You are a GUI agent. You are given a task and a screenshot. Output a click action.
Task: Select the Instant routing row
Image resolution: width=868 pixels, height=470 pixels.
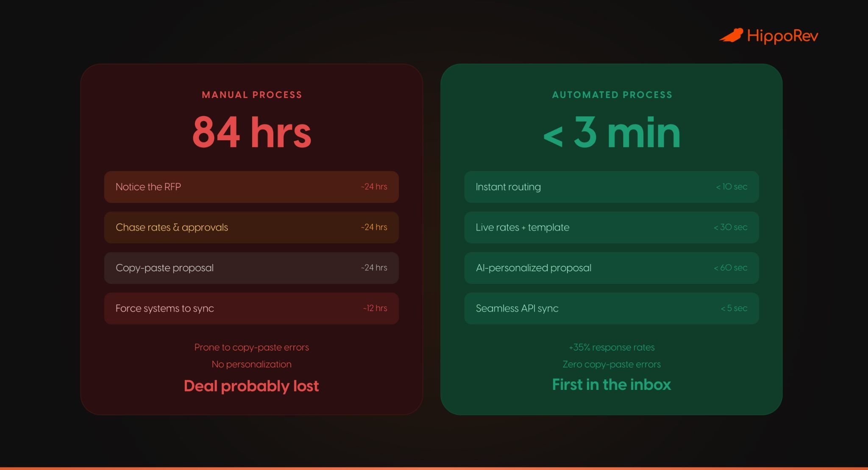tap(611, 187)
